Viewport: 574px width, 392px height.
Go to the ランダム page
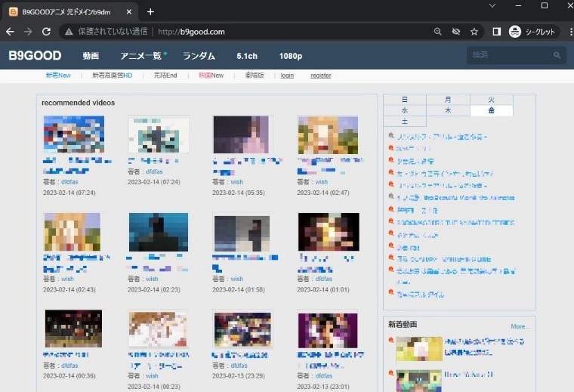(199, 56)
